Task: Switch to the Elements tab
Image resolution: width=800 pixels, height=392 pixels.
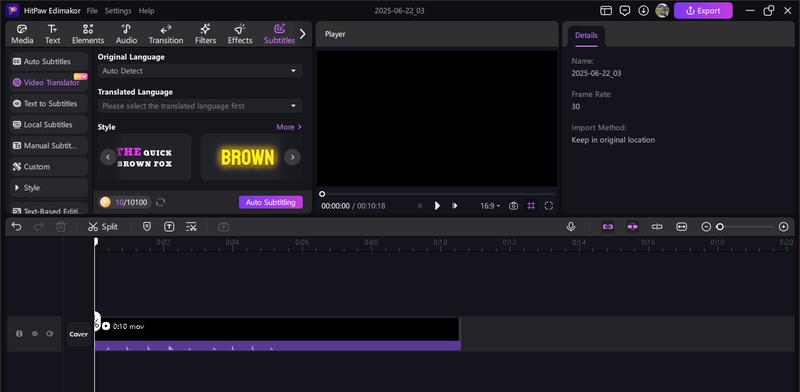Action: 88,34
